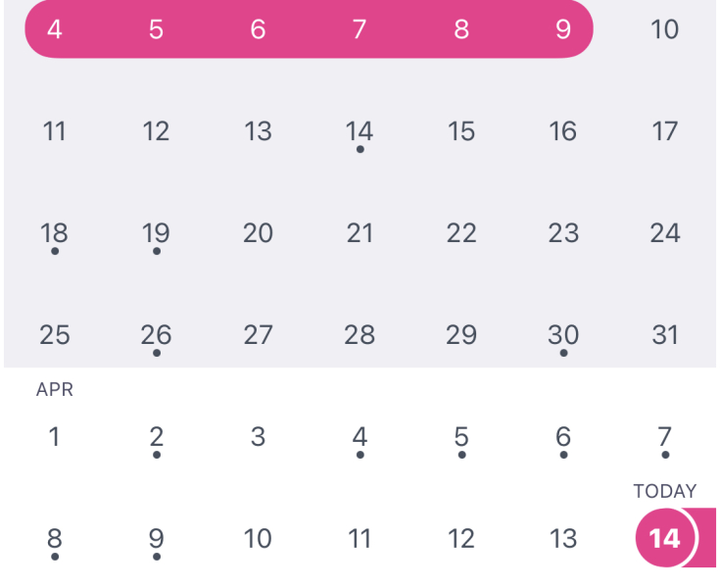This screenshot has height=588, width=720.
Task: Choose April 5 with event dot
Action: (x=461, y=437)
